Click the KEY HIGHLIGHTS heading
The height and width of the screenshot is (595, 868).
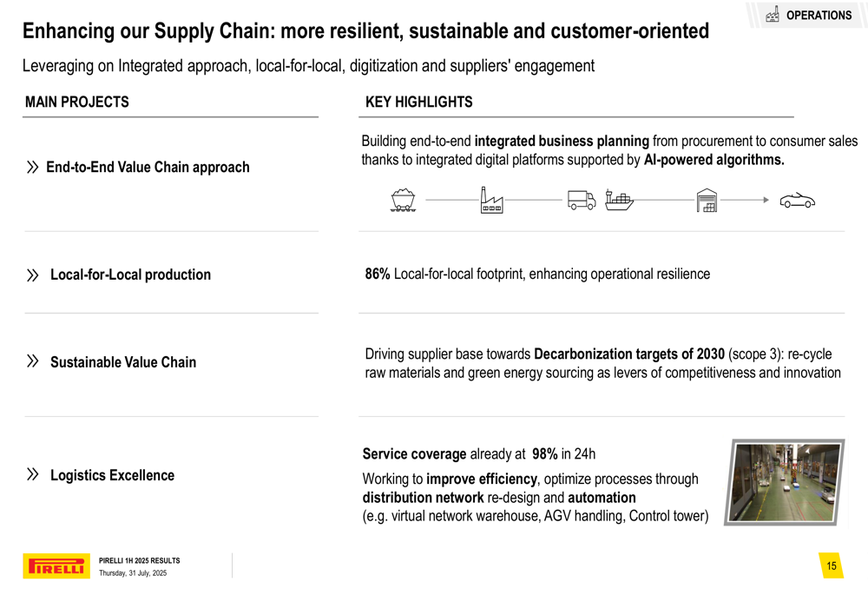(419, 102)
